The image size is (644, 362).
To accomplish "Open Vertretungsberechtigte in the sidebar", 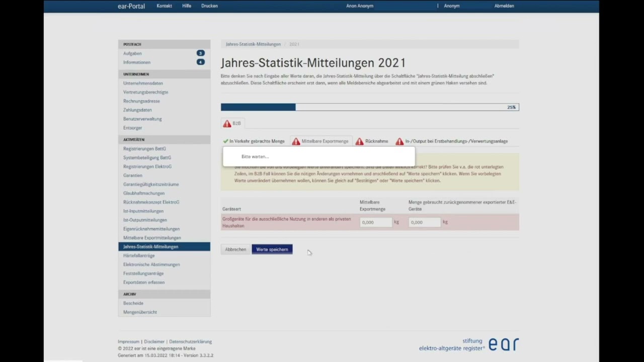I will coord(146,93).
